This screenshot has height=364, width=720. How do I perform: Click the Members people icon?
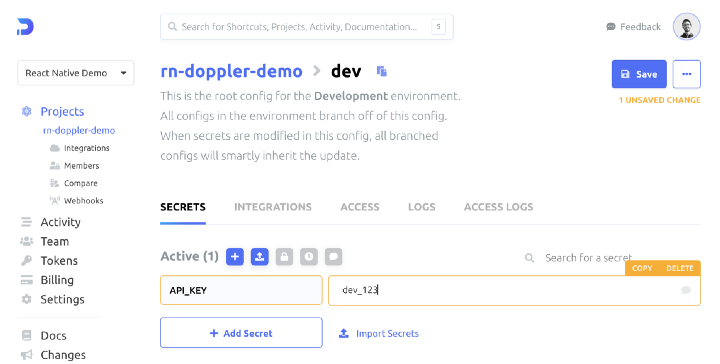tap(55, 165)
